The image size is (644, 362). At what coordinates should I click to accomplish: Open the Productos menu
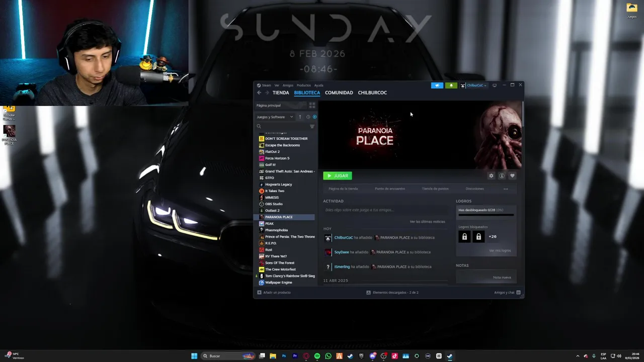click(x=304, y=85)
